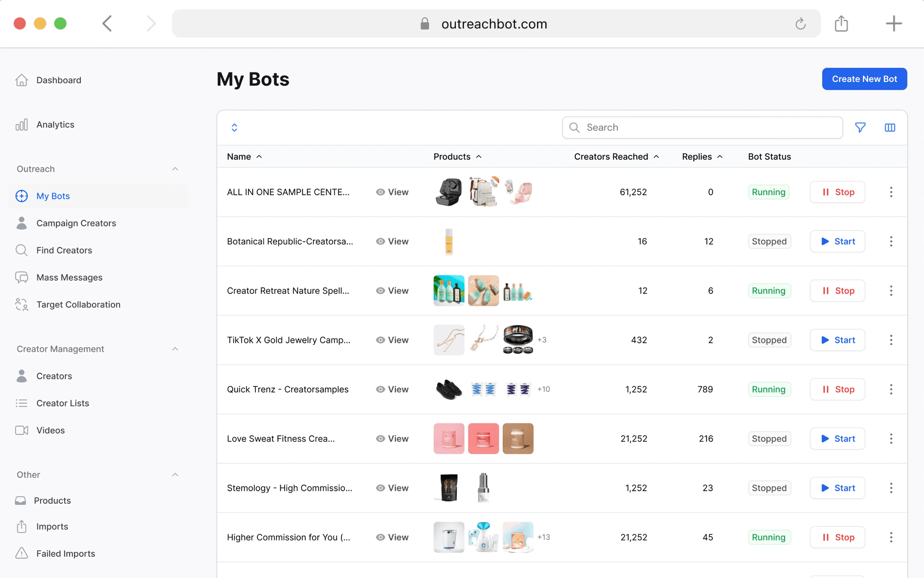The image size is (924, 578).
Task: Start the TikTok X Gold Jewelry bot
Action: (x=837, y=340)
